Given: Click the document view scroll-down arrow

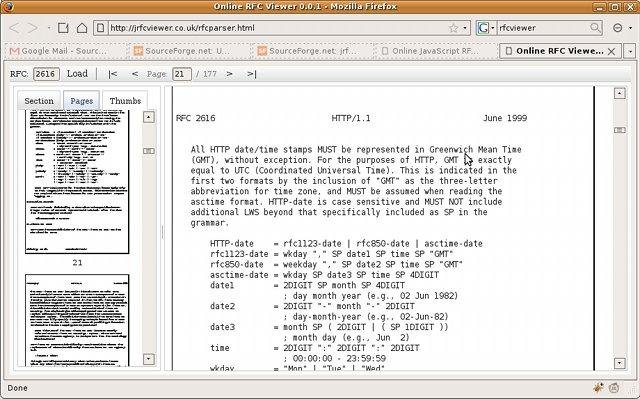Looking at the screenshot, I should click(620, 363).
